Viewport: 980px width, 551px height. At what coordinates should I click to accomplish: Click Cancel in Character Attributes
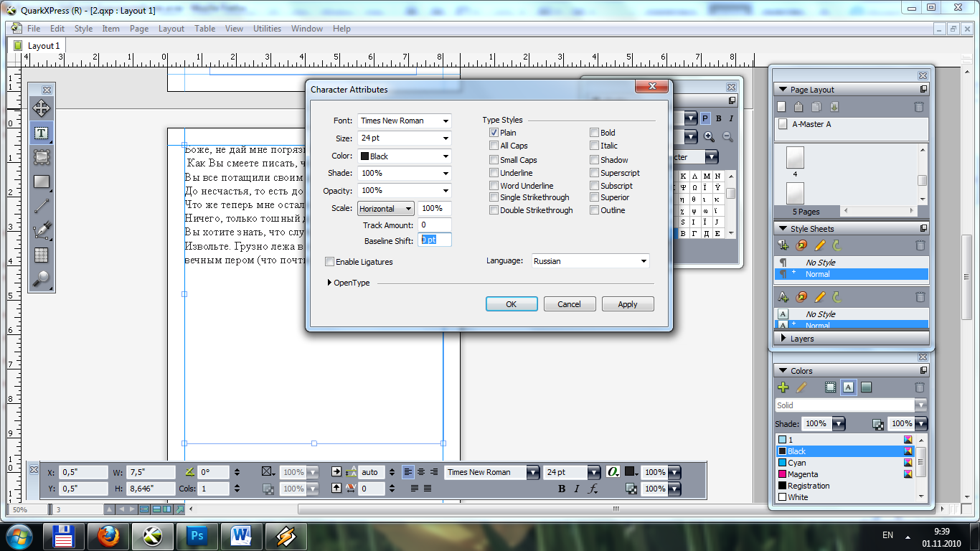coord(570,304)
